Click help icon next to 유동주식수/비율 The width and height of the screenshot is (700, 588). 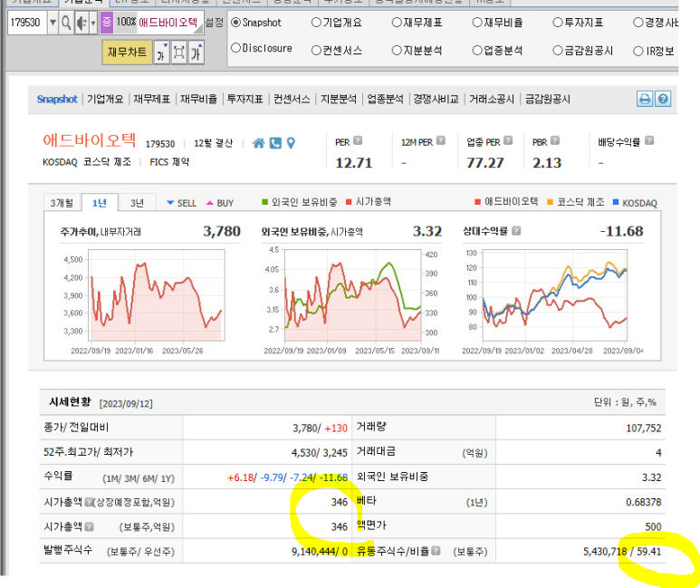[x=436, y=551]
